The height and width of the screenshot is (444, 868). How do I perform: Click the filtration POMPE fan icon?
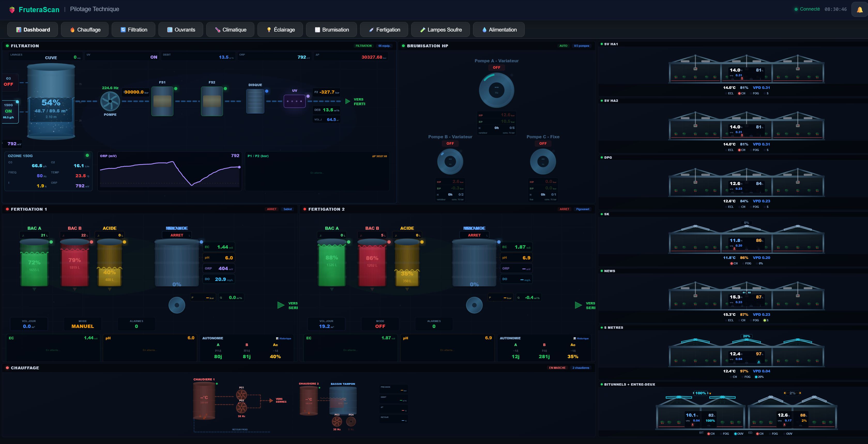110,101
